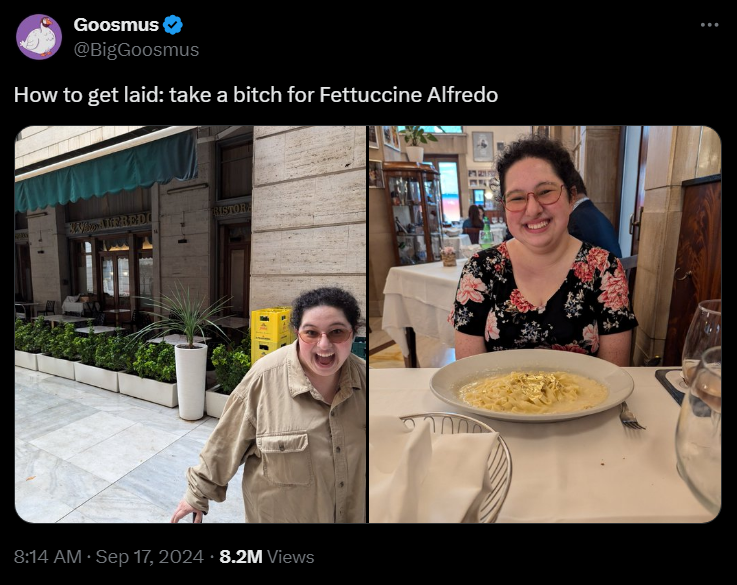Click the fork beside the pasta plate
The width and height of the screenshot is (737, 585).
pyautogui.click(x=631, y=416)
